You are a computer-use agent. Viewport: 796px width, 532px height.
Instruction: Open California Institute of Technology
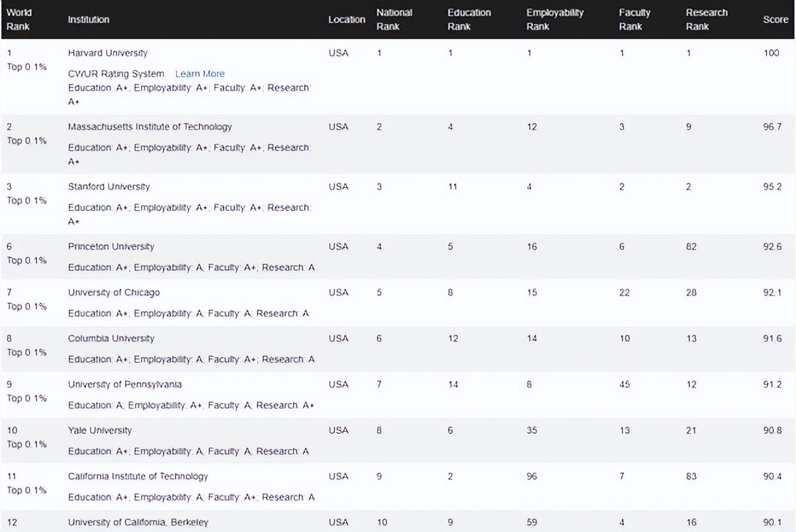coord(137,477)
